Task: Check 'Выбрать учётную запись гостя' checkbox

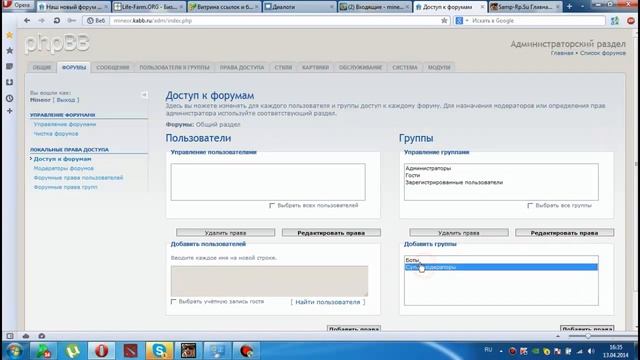Action: coord(173,301)
